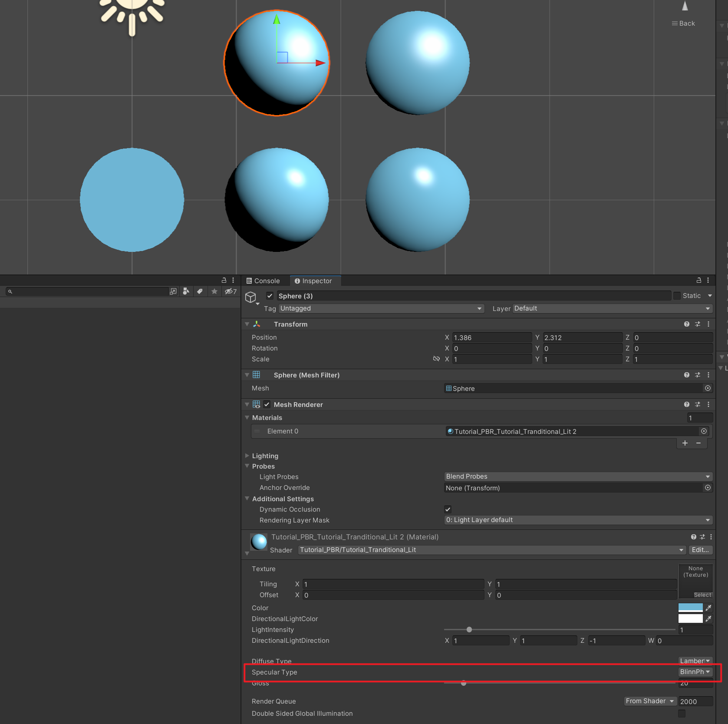Disable the Dynamic Occlusion checkbox
728x724 pixels.
[448, 509]
